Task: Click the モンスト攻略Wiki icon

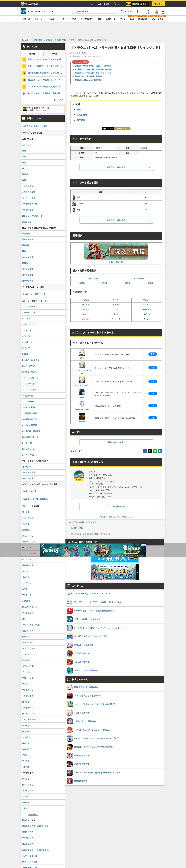Action: click(70, 662)
